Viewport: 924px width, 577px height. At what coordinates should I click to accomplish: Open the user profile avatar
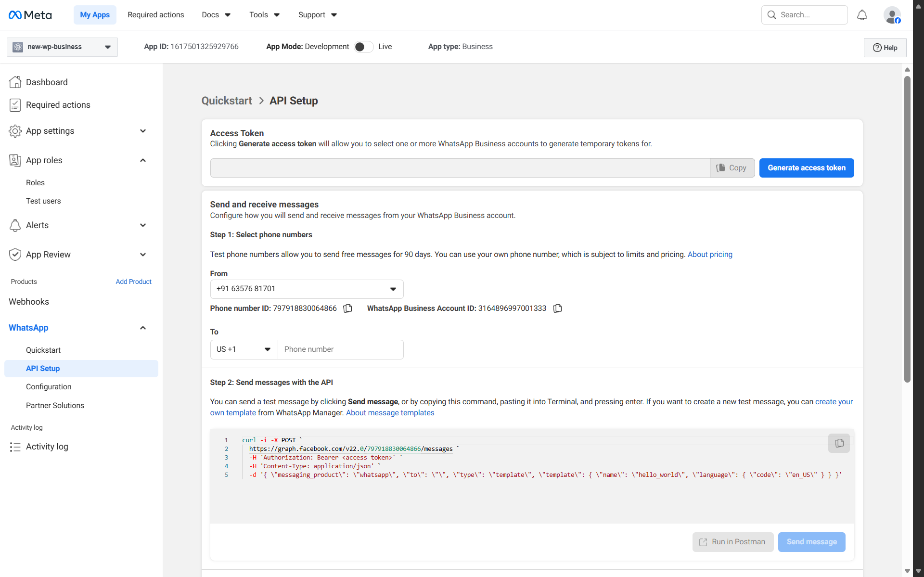[892, 15]
